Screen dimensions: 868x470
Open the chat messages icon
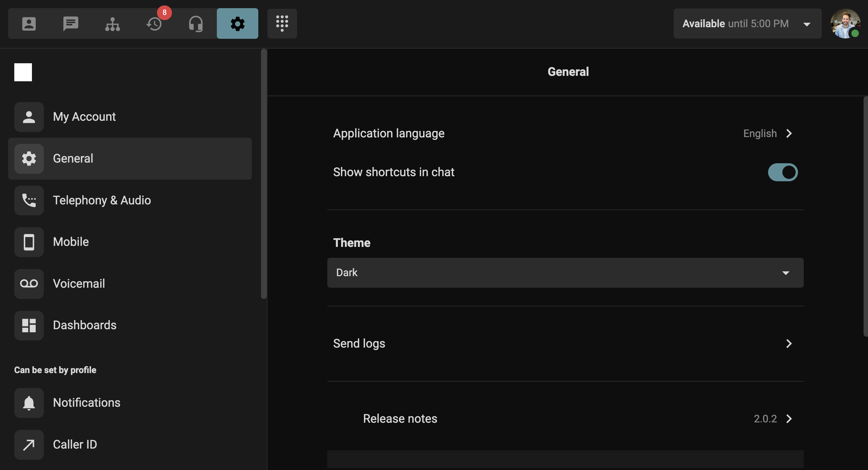pos(71,23)
